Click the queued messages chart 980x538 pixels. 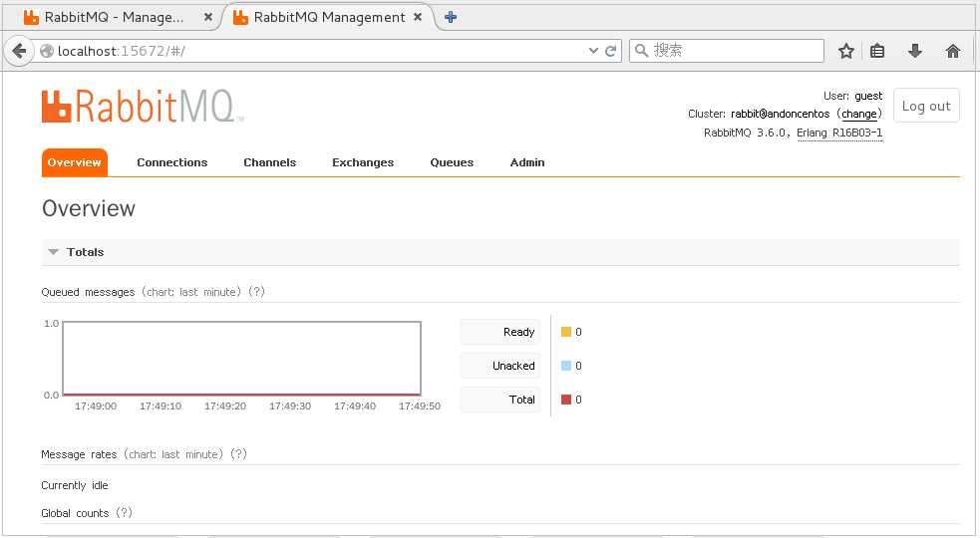coord(242,359)
